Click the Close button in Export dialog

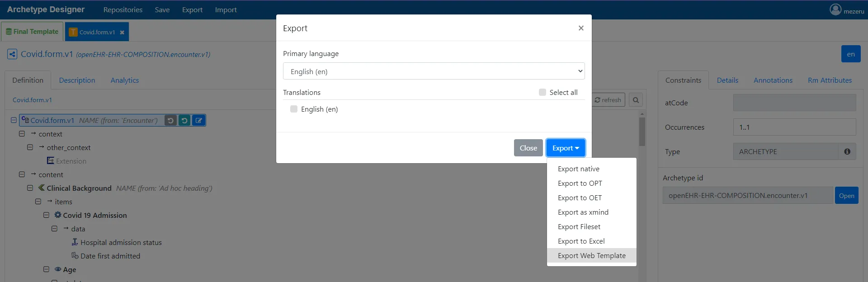[x=528, y=148]
